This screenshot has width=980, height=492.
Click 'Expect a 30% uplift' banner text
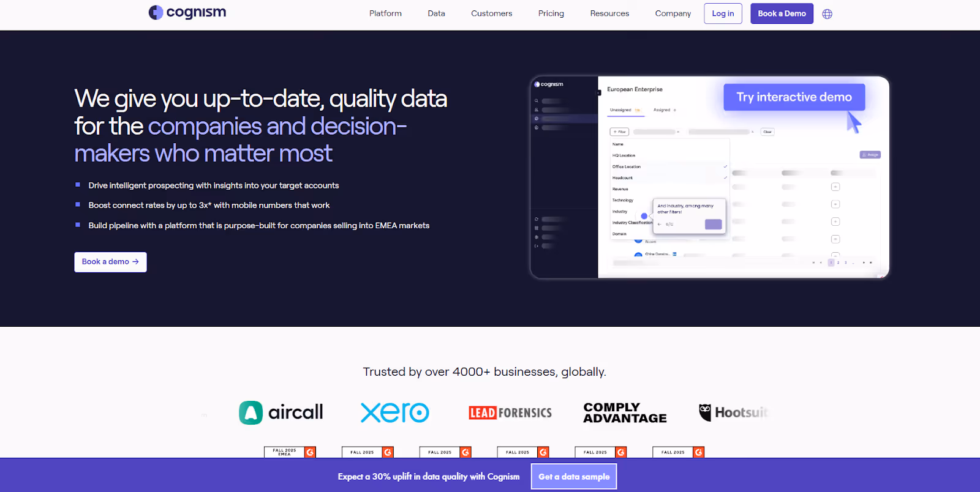(x=429, y=477)
